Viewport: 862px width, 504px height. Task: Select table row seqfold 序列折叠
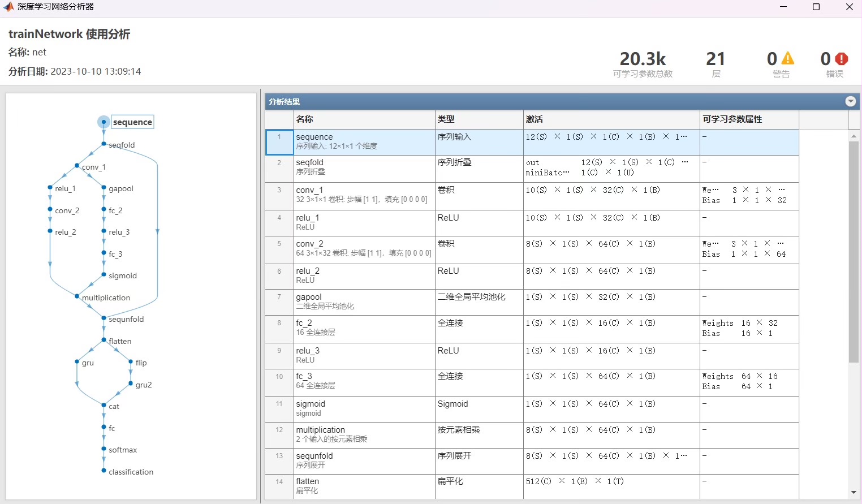(532, 168)
